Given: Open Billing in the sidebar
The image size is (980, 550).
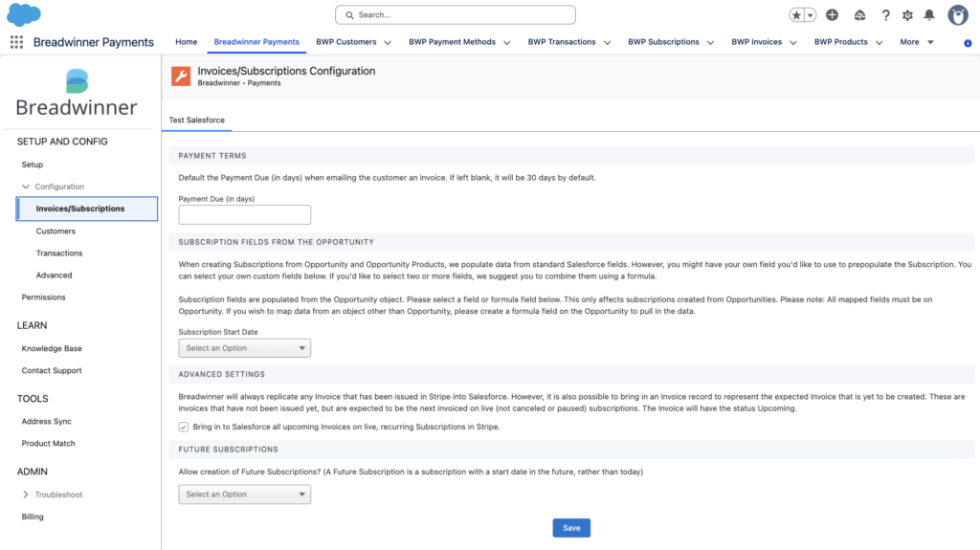Looking at the screenshot, I should point(33,517).
